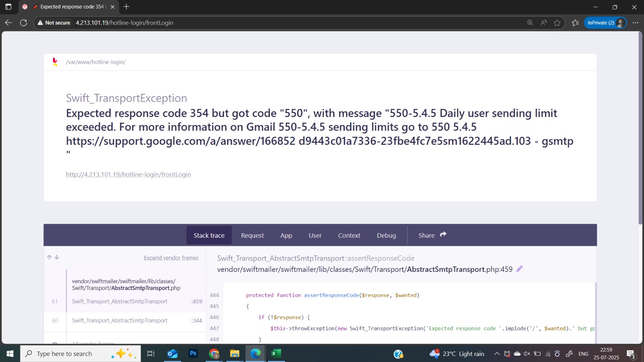Open Photoshop from the taskbar
The height and width of the screenshot is (362, 644).
(x=193, y=354)
